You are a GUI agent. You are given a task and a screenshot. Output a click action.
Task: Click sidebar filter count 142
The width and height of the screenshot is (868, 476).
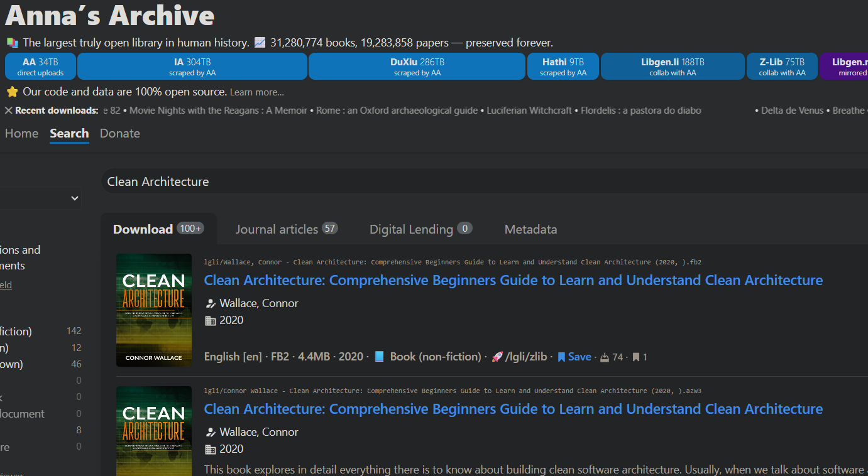(x=74, y=331)
